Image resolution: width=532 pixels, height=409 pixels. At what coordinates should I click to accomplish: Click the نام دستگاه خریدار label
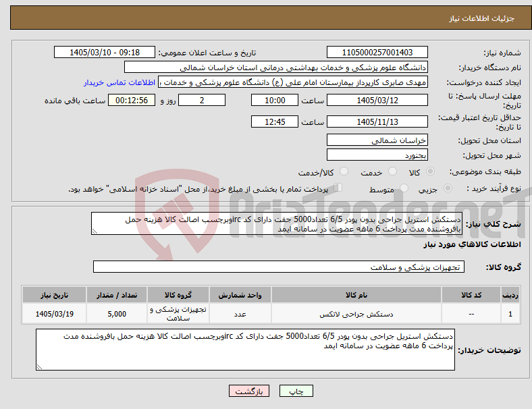(489, 67)
